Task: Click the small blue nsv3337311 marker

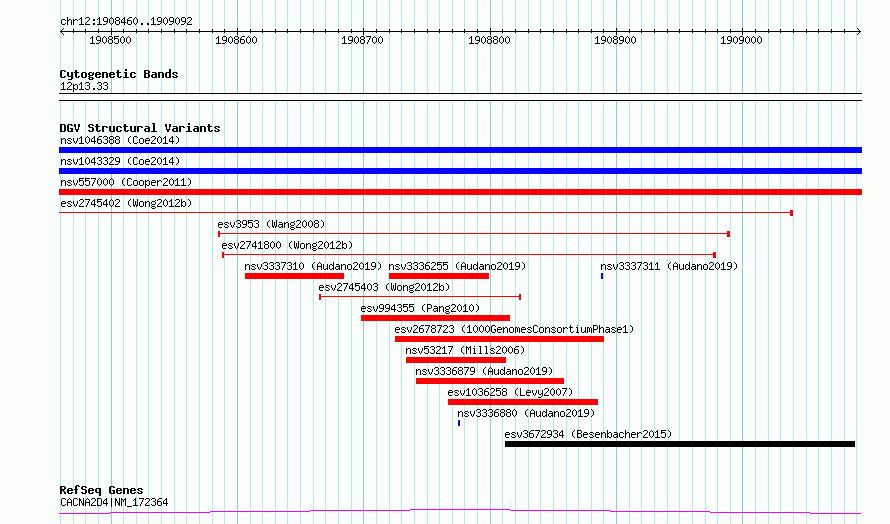Action: tap(602, 276)
